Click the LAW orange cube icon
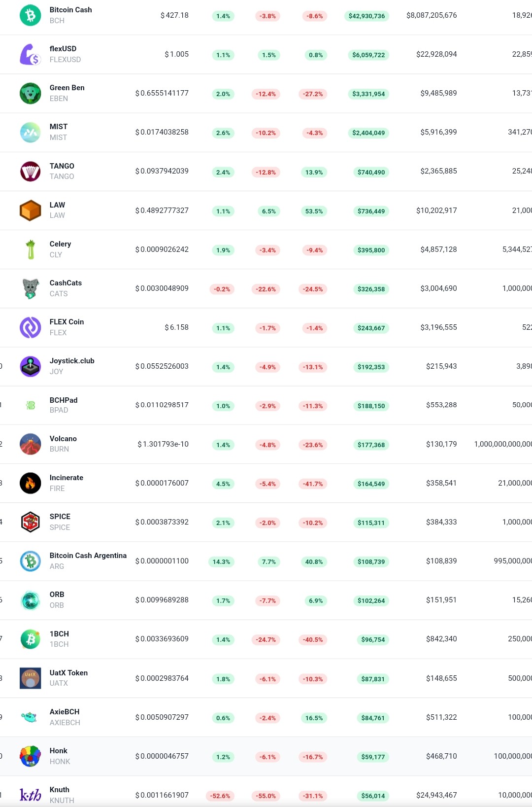This screenshot has height=807, width=532. tap(31, 211)
